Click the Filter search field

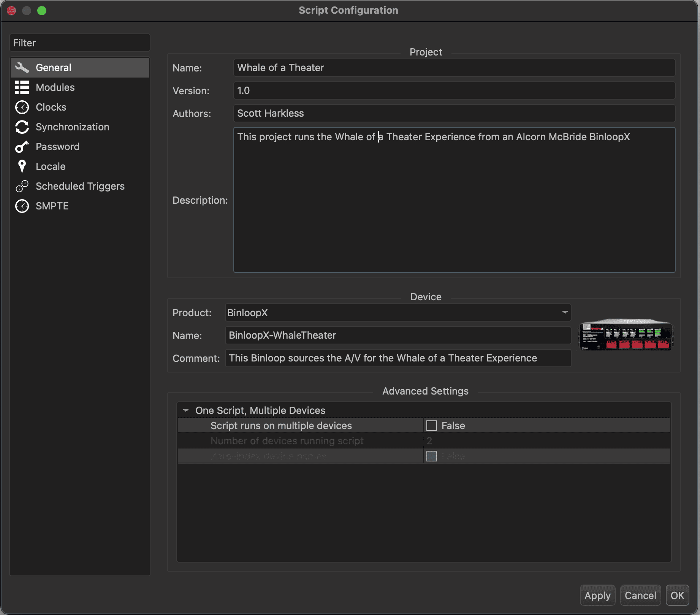click(x=80, y=43)
